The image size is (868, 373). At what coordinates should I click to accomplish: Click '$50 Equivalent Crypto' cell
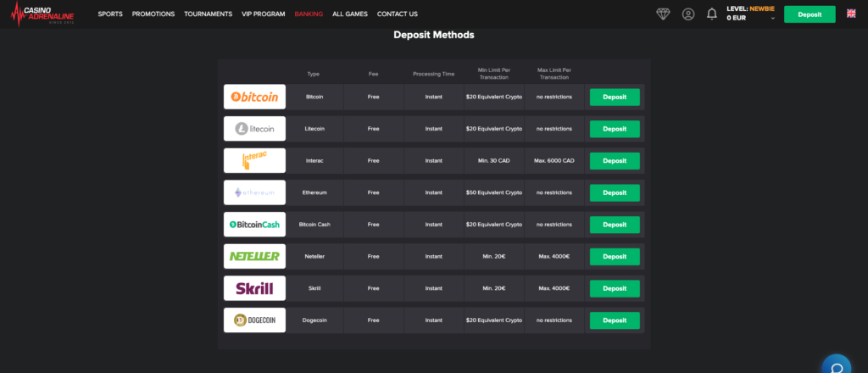(494, 192)
